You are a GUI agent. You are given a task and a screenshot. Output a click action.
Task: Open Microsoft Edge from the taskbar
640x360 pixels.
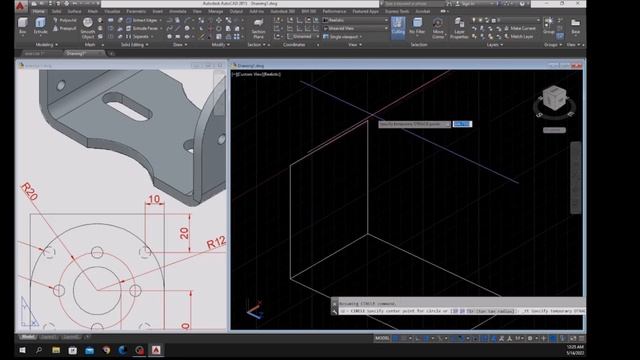click(122, 350)
